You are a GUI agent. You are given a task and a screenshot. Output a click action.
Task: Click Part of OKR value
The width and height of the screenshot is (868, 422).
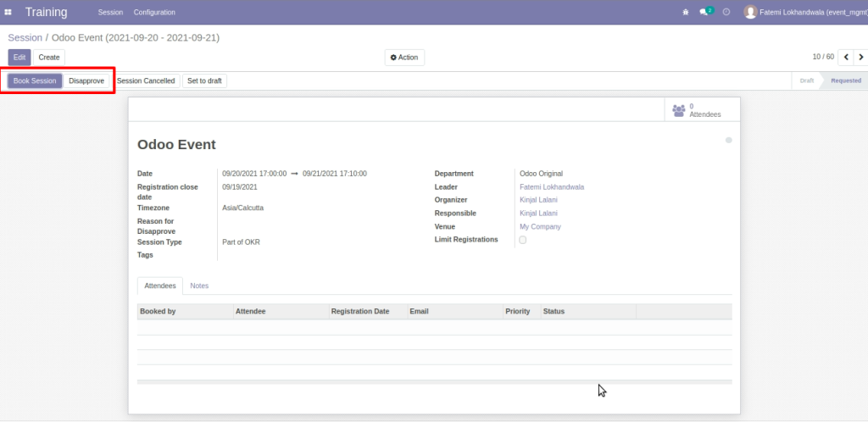[241, 242]
